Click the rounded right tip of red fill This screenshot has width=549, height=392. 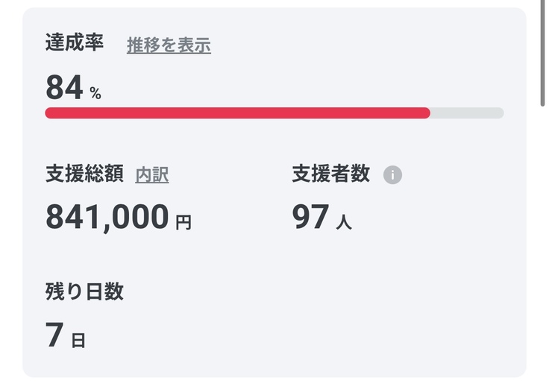pyautogui.click(x=427, y=113)
